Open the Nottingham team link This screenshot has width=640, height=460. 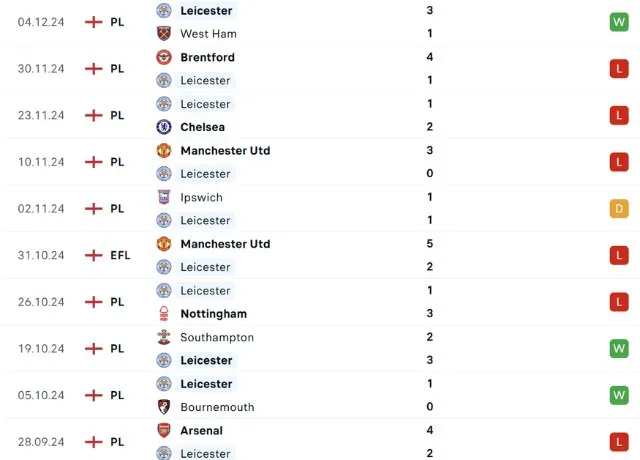(213, 314)
